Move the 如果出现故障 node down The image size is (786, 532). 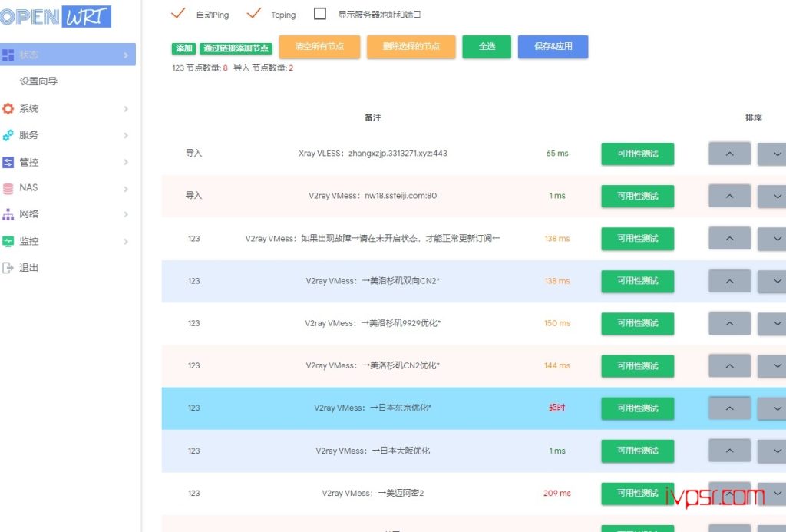coord(772,238)
